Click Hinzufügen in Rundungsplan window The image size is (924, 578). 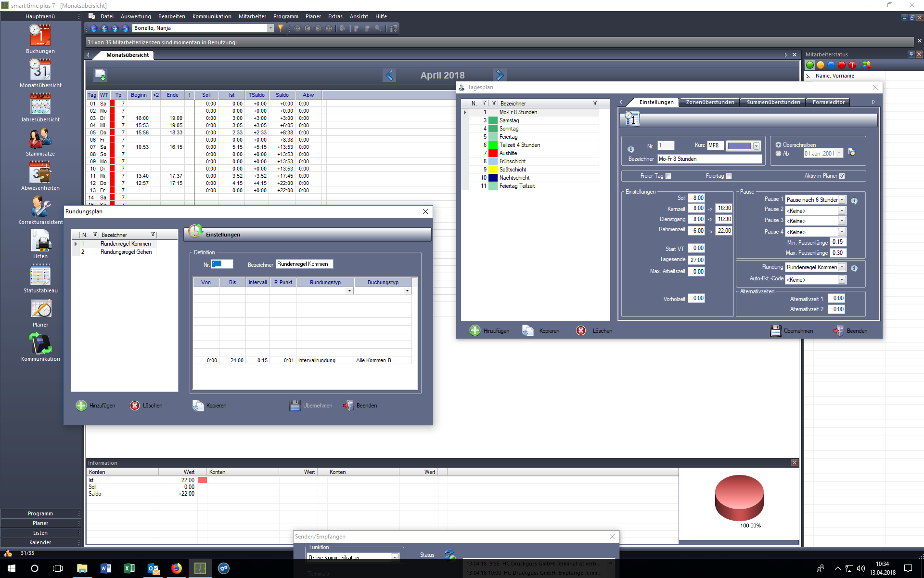pyautogui.click(x=96, y=406)
